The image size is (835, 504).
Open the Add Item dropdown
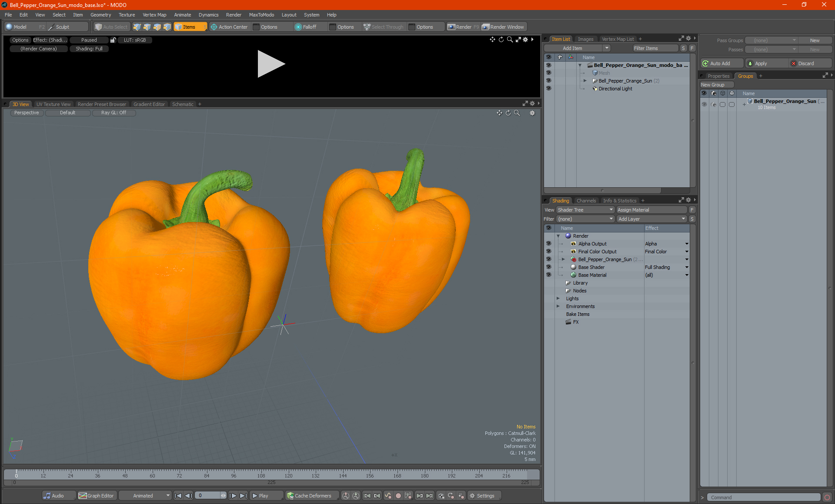point(577,48)
